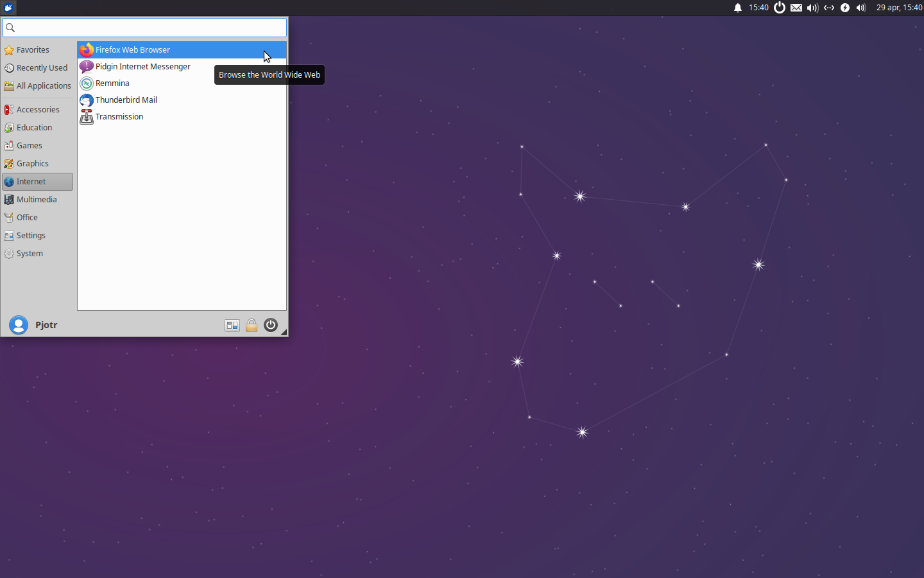
Task: Start the Remmina remote desktop client
Action: [x=112, y=83]
